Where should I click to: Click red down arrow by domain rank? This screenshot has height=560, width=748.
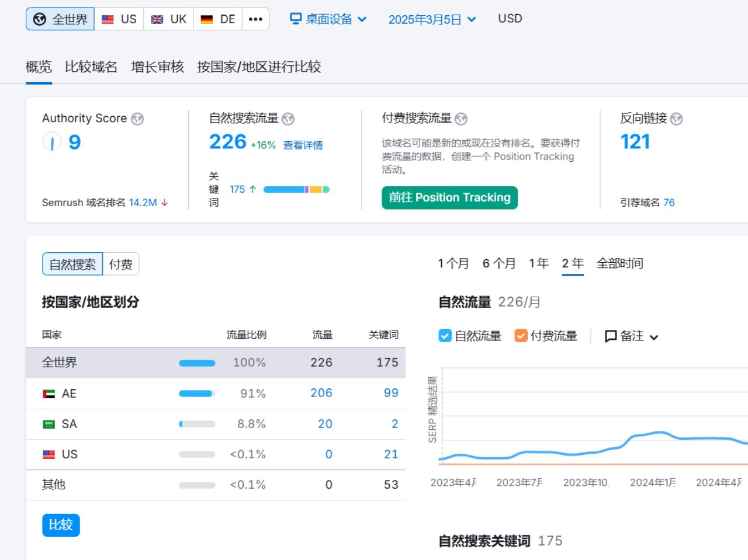[164, 203]
